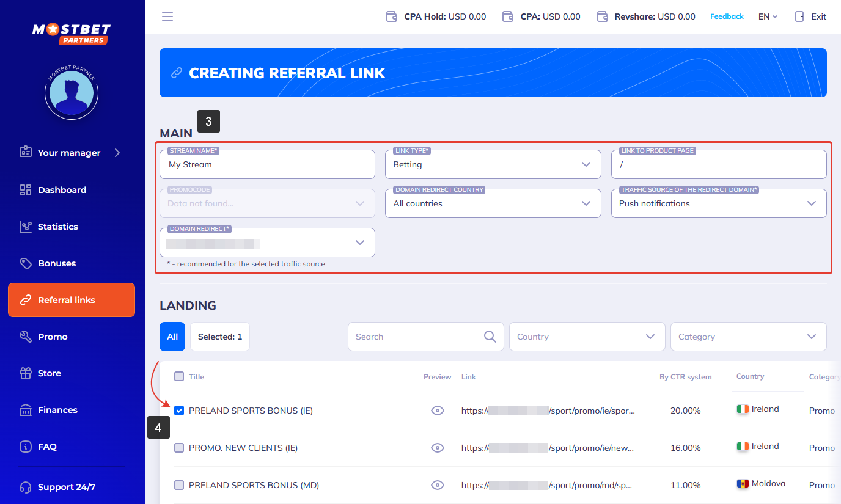Click the eye icon for PROMO. NEW CLIENTS (IE)
This screenshot has width=841, height=504.
(x=437, y=448)
